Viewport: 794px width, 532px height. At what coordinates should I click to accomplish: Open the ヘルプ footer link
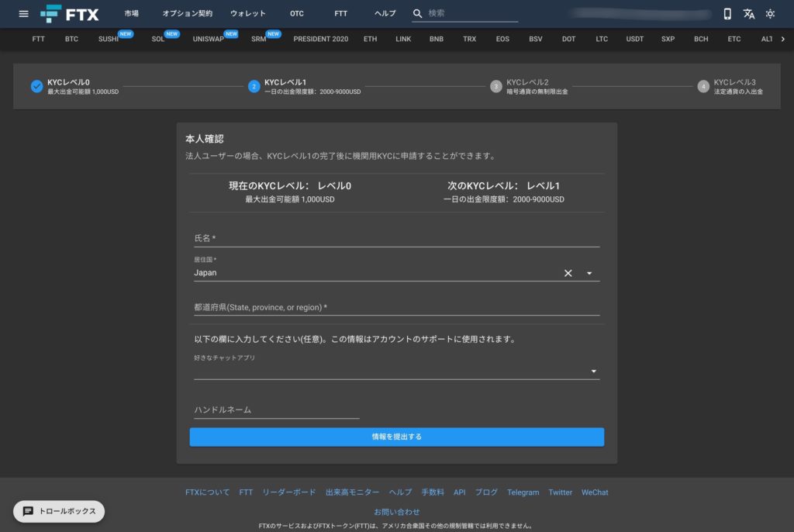[x=400, y=492]
